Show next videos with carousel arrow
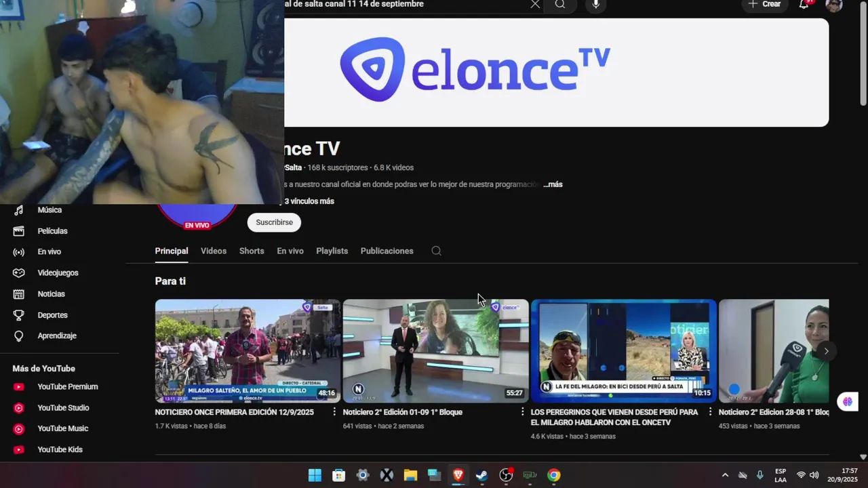Image resolution: width=868 pixels, height=488 pixels. (826, 351)
